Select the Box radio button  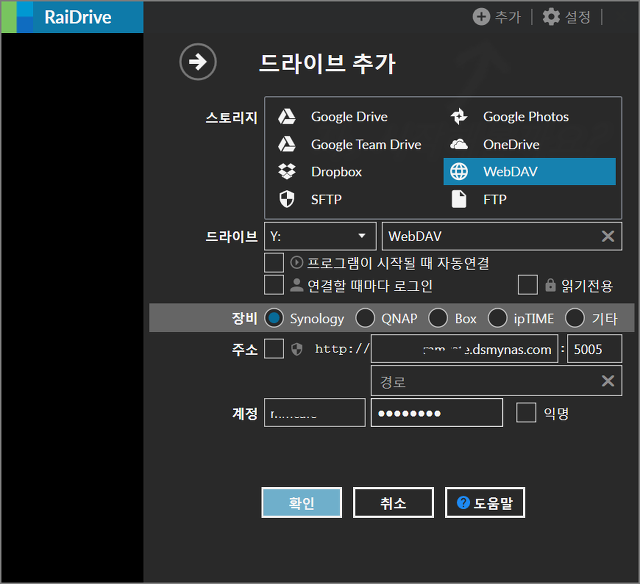[x=438, y=318]
